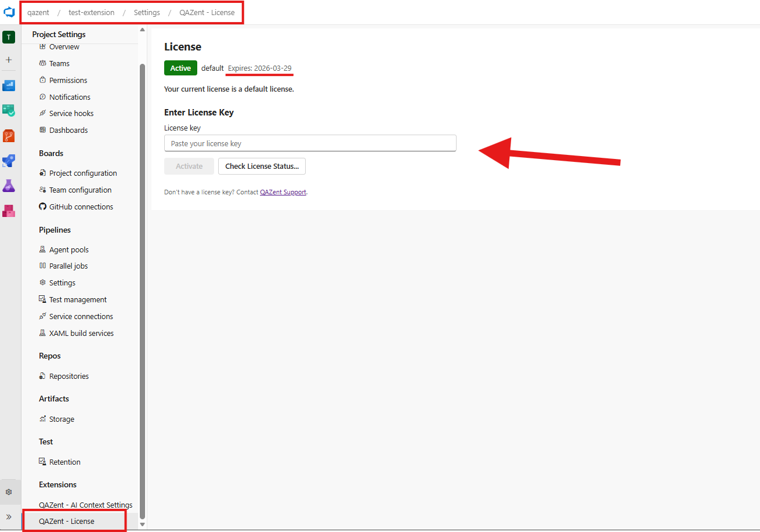Screen dimensions: 760x532
Task: Collapse the sidebar with the double-chevron
Action: pos(9,516)
